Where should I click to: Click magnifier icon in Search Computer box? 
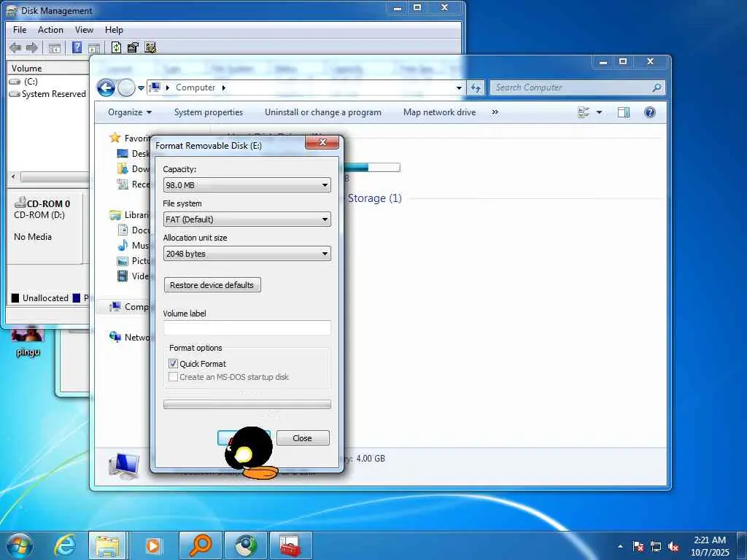click(x=657, y=87)
